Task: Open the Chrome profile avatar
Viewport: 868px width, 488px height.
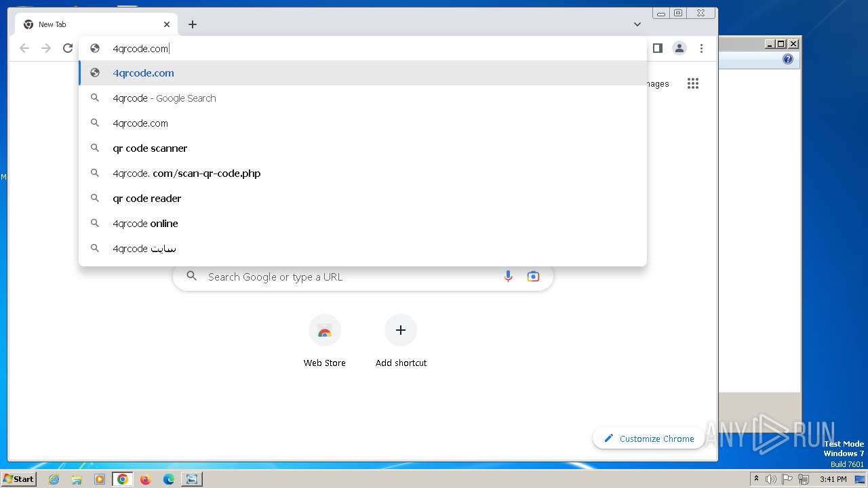Action: click(x=679, y=48)
